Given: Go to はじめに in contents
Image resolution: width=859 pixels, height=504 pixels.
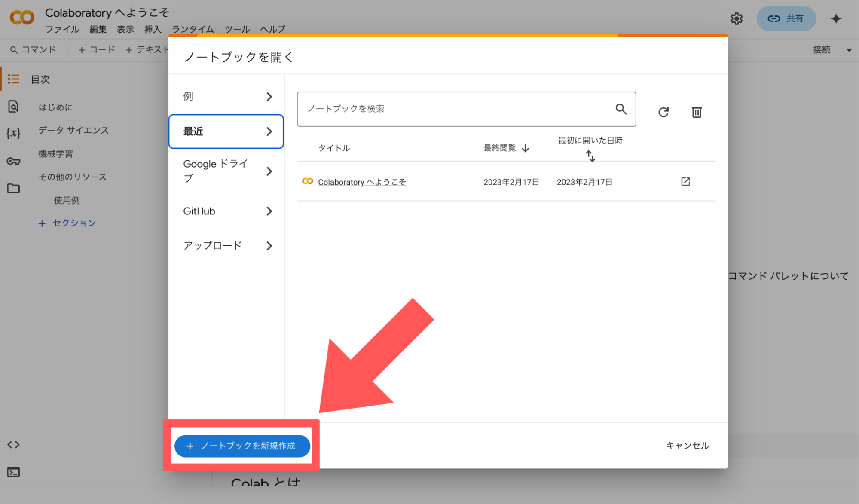Looking at the screenshot, I should click(x=55, y=107).
